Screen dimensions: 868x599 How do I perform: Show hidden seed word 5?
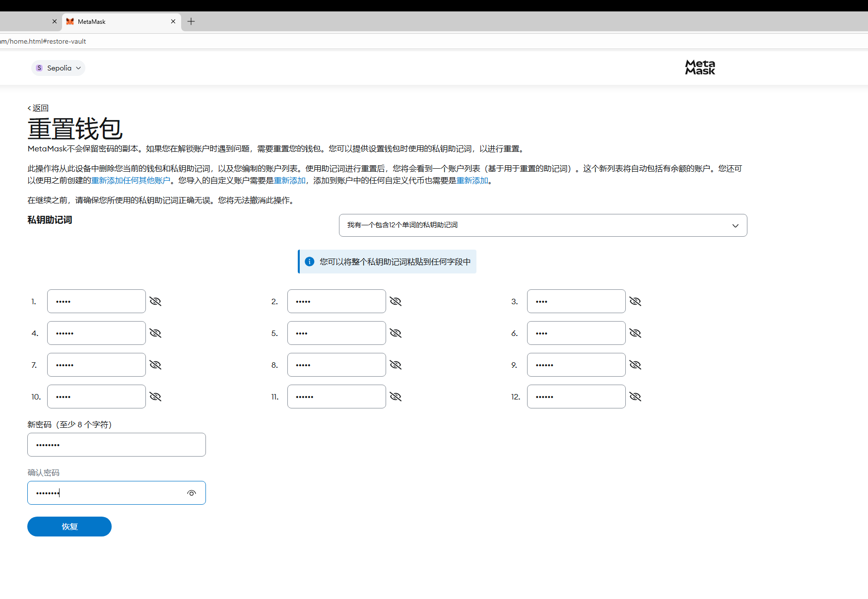pyautogui.click(x=396, y=333)
